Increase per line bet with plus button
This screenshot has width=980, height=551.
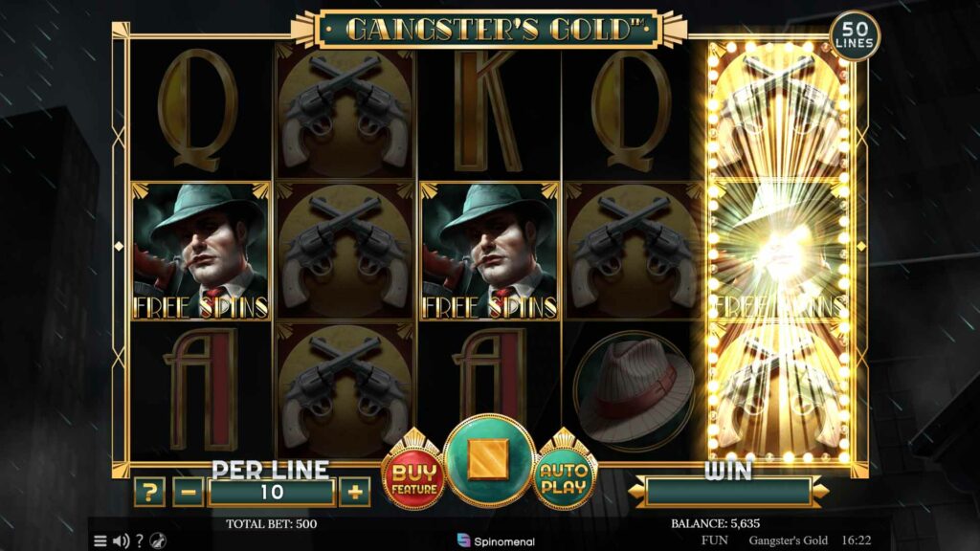click(x=354, y=493)
